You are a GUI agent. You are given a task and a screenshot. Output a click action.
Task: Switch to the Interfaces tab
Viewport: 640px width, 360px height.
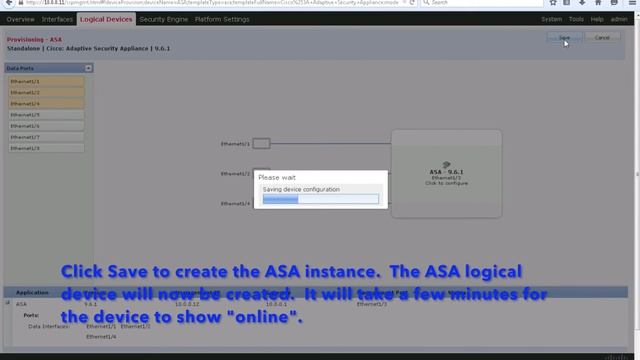point(57,19)
